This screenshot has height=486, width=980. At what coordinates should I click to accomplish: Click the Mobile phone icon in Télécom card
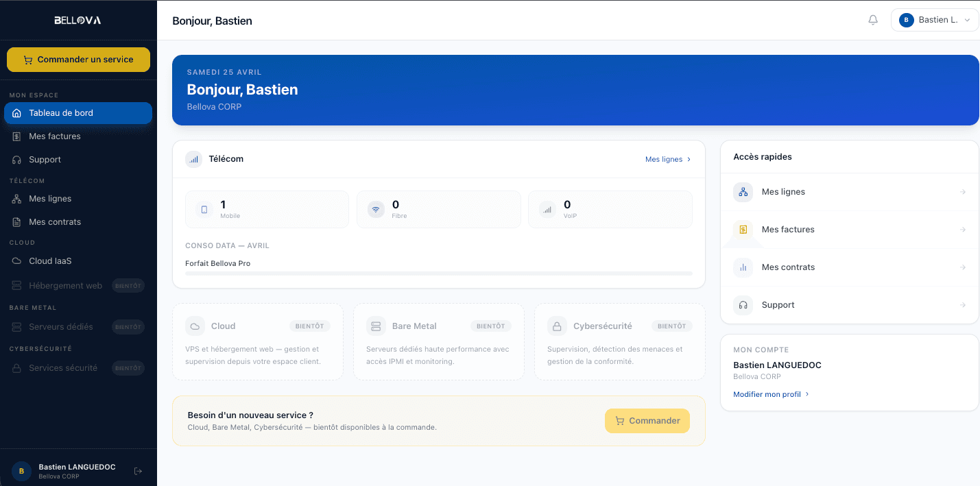204,209
